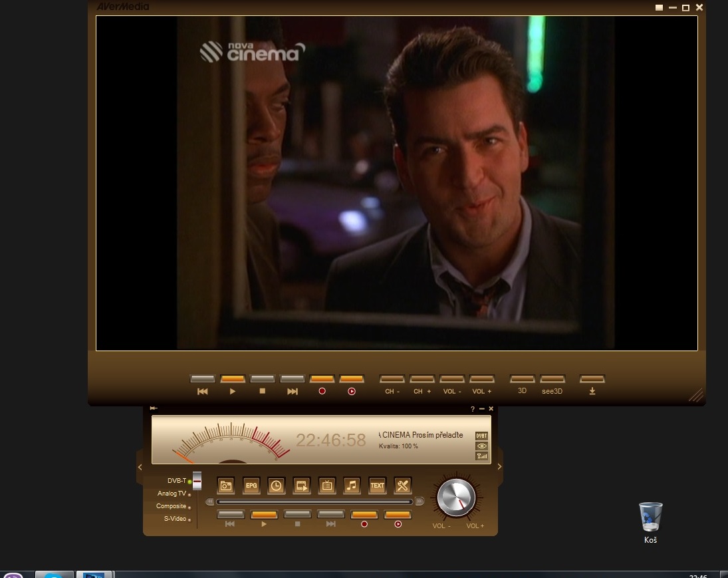Open teletext with the TEXT icon
Screen dimensions: 728x578
pyautogui.click(x=377, y=486)
